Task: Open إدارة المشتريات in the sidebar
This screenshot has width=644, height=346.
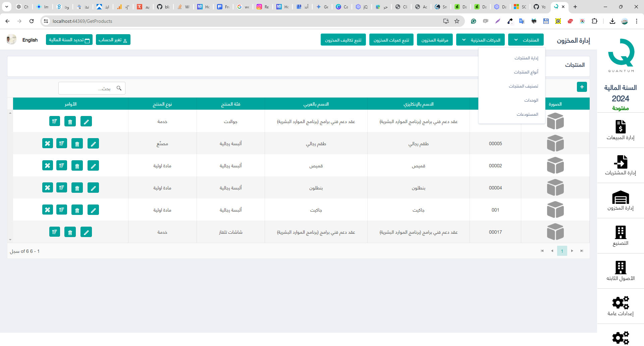Action: pos(620,165)
